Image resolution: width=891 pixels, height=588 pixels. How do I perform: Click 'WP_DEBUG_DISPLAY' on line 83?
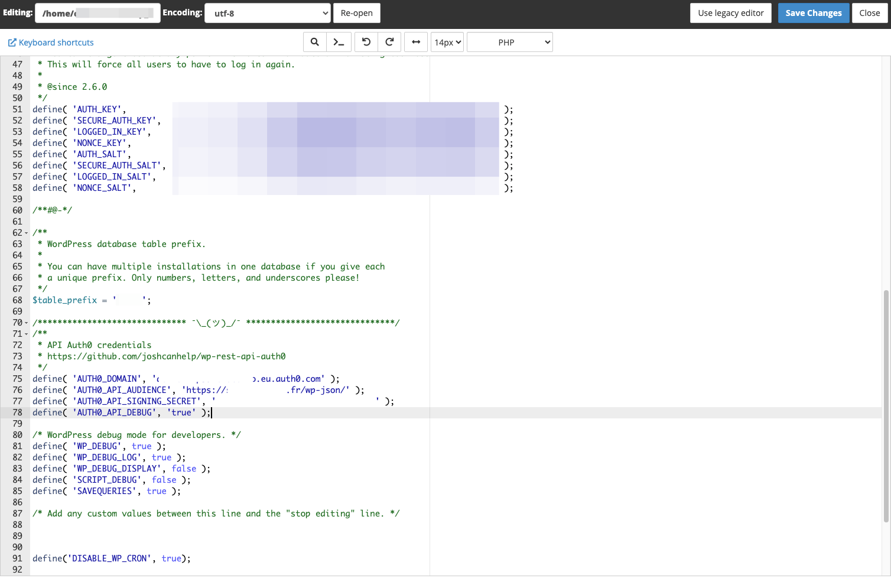point(117,469)
